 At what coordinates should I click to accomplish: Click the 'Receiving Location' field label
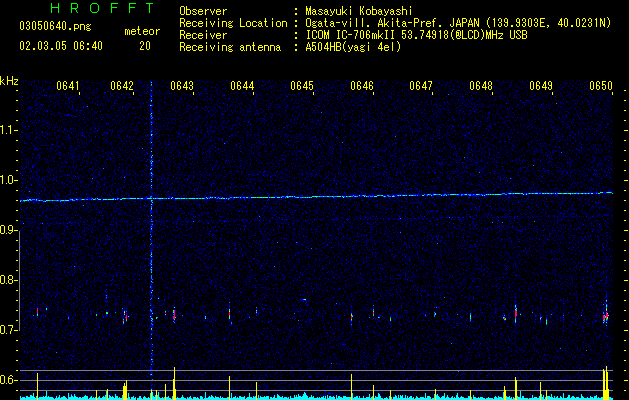pyautogui.click(x=233, y=23)
